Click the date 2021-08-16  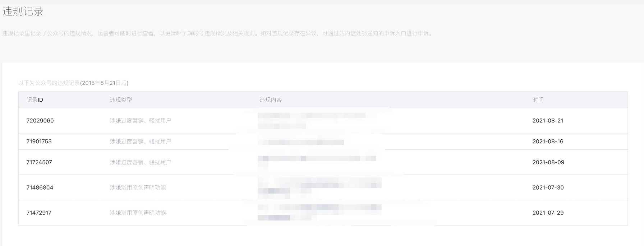tap(548, 141)
